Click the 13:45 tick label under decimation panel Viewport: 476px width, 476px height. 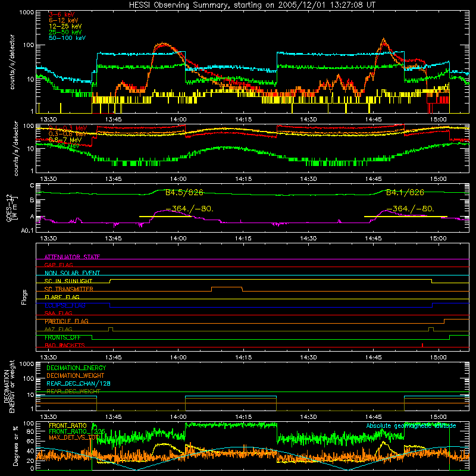pyautogui.click(x=113, y=417)
